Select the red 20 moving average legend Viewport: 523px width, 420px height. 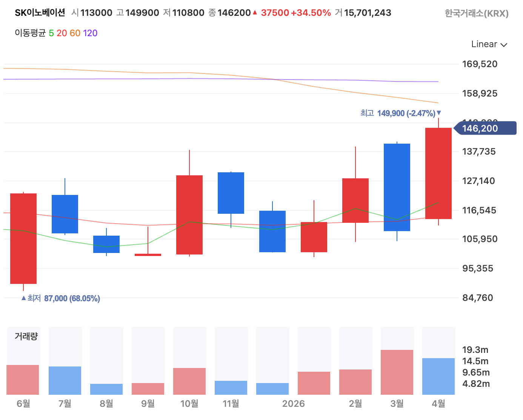[x=62, y=33]
